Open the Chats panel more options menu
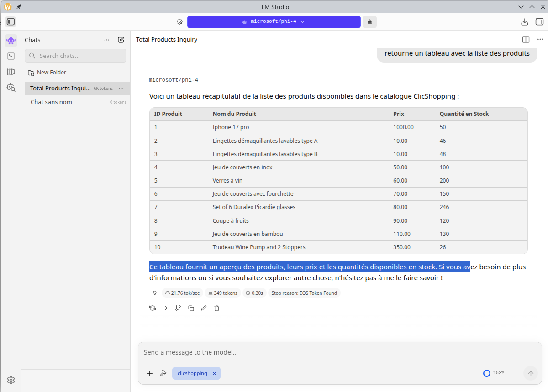 [x=106, y=40]
